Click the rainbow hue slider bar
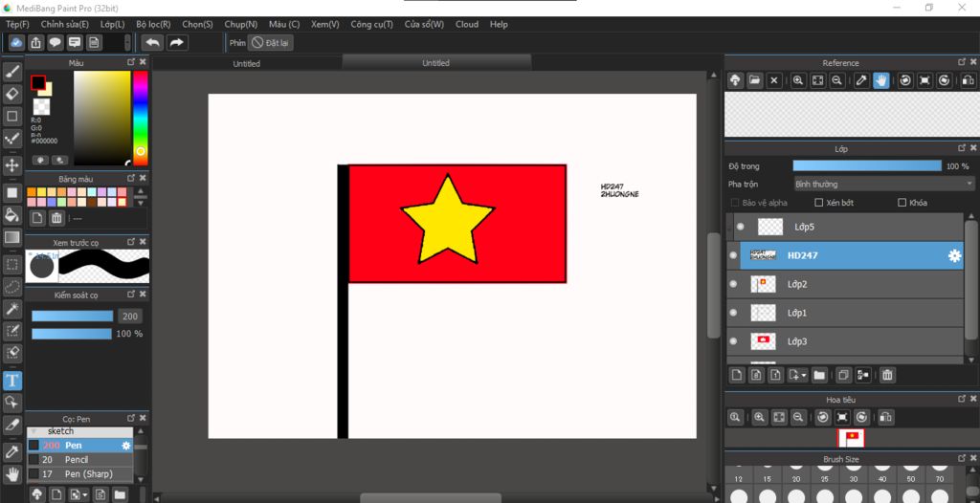The image size is (980, 503). 141,118
